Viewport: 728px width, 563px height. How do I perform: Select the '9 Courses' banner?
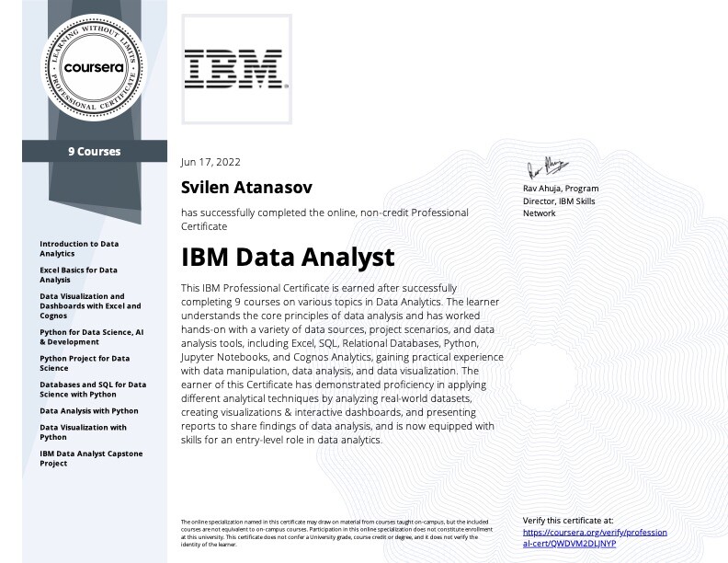pyautogui.click(x=95, y=152)
